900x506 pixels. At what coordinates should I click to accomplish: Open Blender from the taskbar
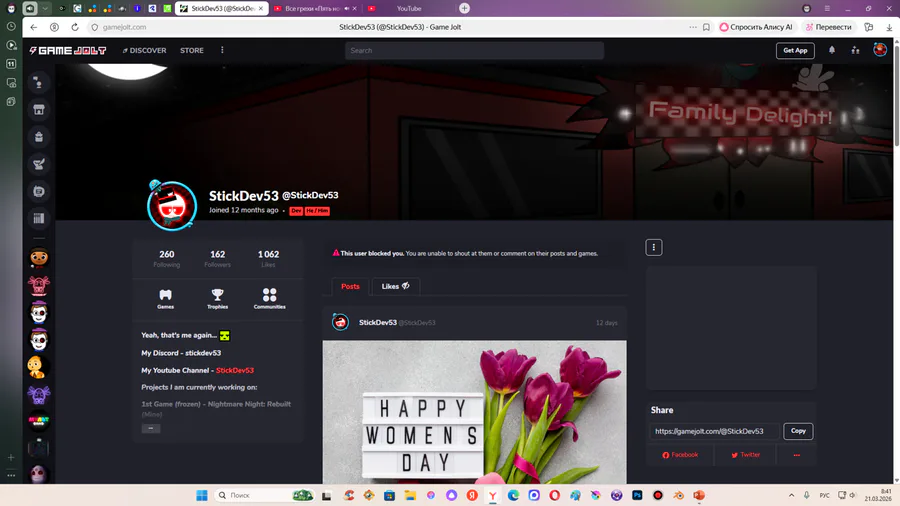click(x=678, y=495)
